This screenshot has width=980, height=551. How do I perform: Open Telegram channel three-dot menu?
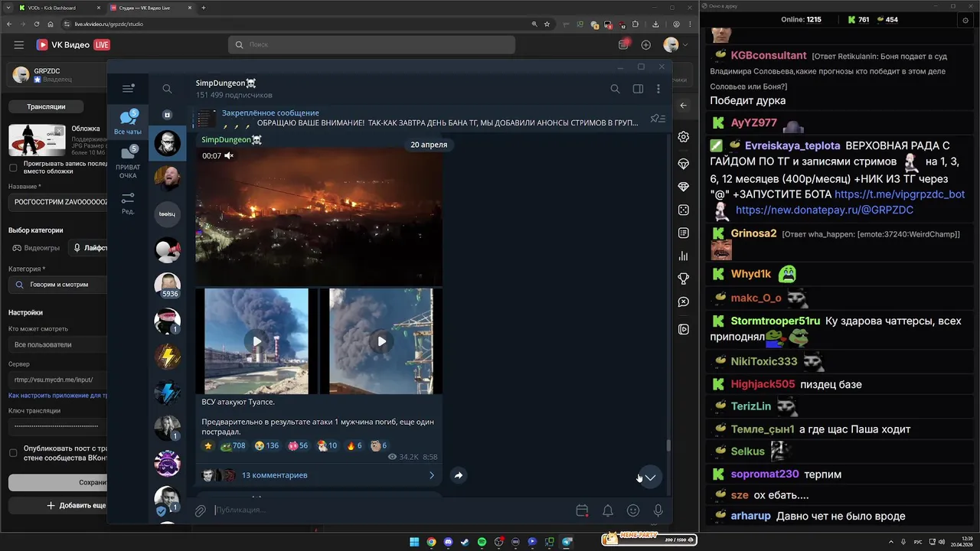pos(658,89)
